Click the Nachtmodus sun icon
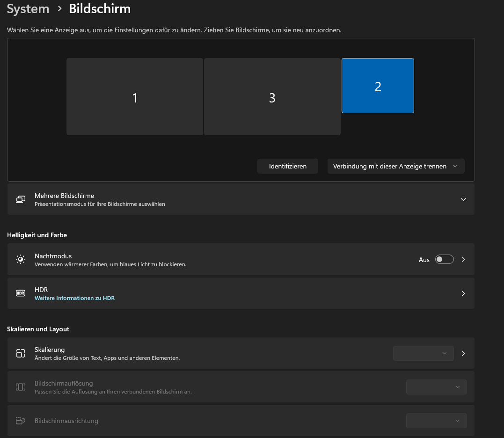 21,259
